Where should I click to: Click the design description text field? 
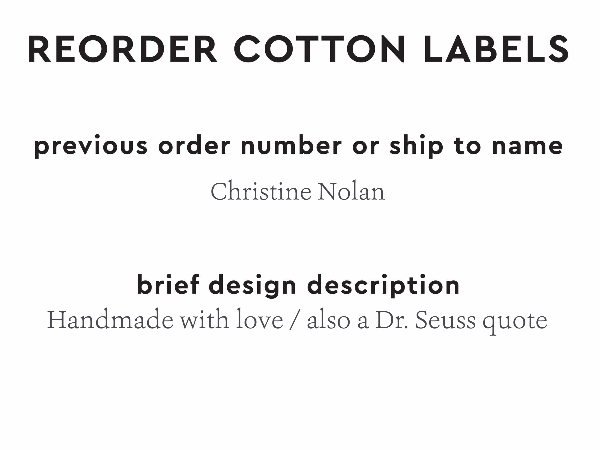tap(297, 322)
